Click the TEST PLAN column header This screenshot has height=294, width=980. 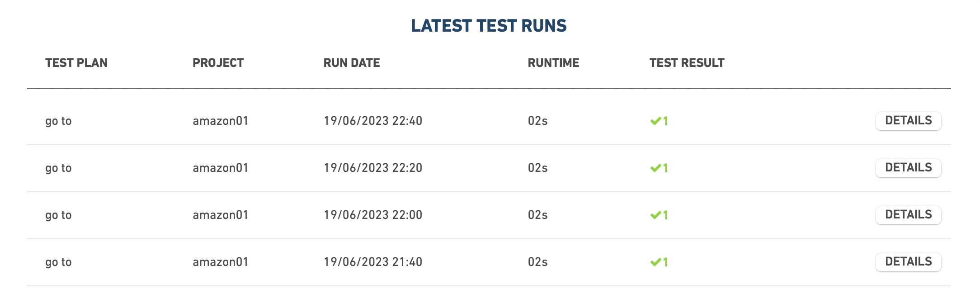[76, 63]
